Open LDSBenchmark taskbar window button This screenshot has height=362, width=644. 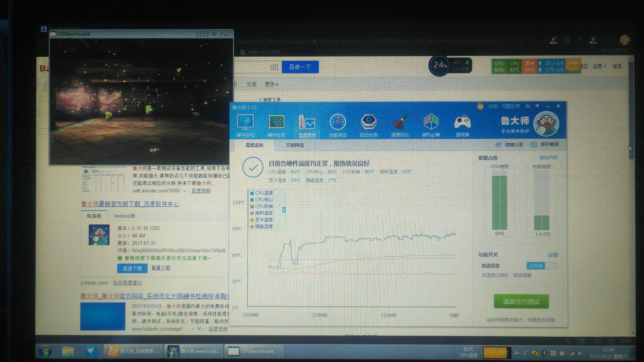coord(254,351)
